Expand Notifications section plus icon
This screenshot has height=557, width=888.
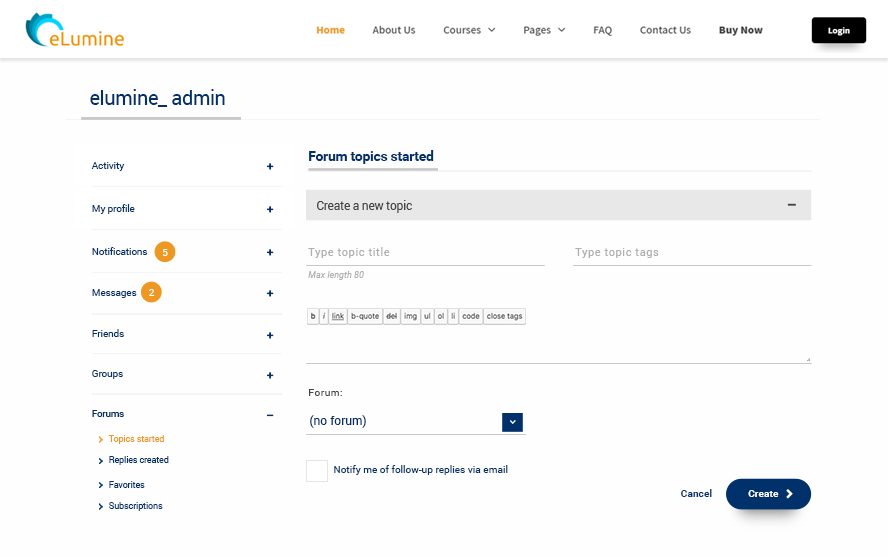point(270,252)
